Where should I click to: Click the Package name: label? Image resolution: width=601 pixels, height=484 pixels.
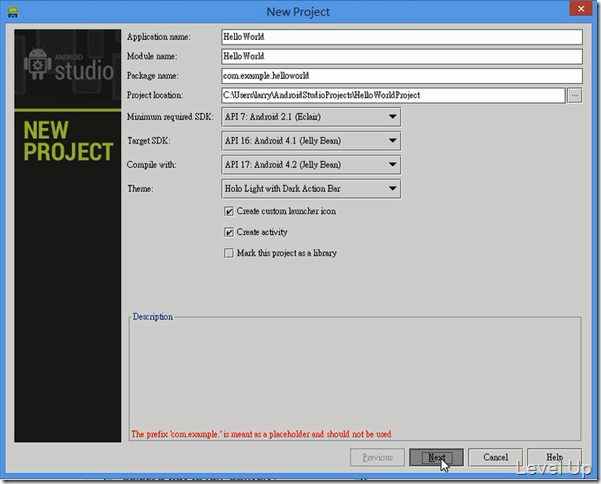click(153, 76)
